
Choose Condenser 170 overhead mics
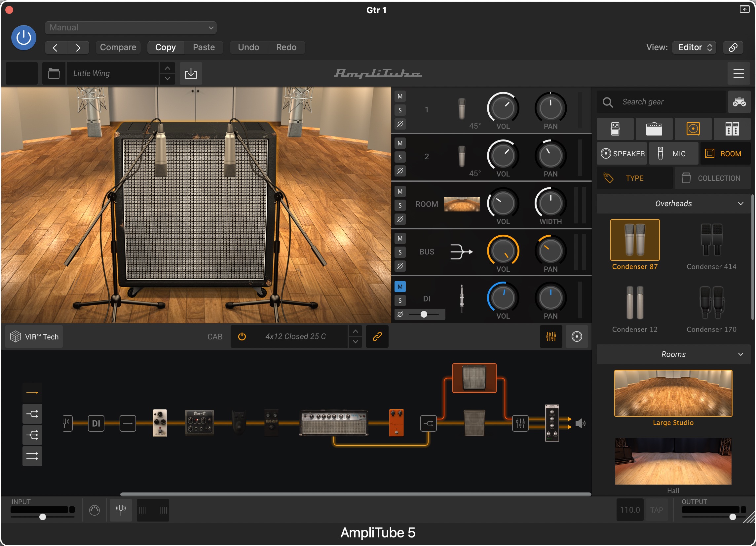tap(711, 308)
